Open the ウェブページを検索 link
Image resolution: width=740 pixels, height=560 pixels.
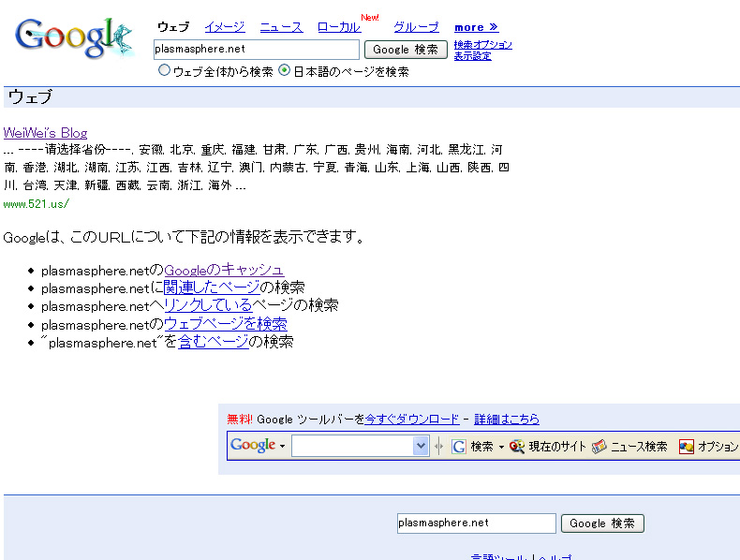tap(225, 324)
